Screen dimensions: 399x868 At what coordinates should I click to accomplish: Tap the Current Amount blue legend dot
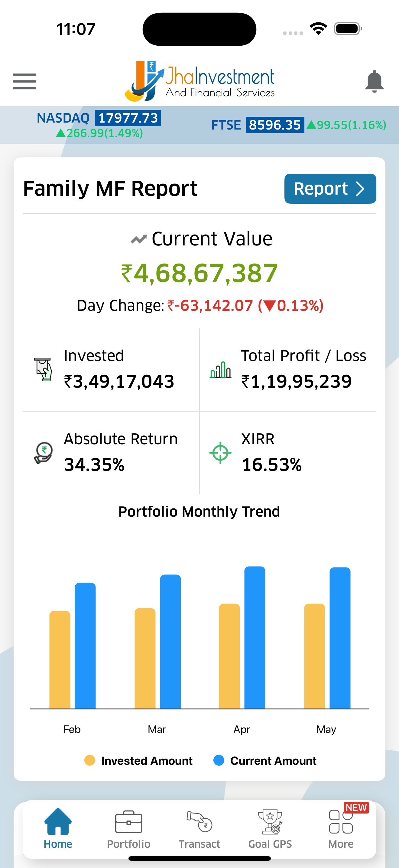pyautogui.click(x=219, y=761)
